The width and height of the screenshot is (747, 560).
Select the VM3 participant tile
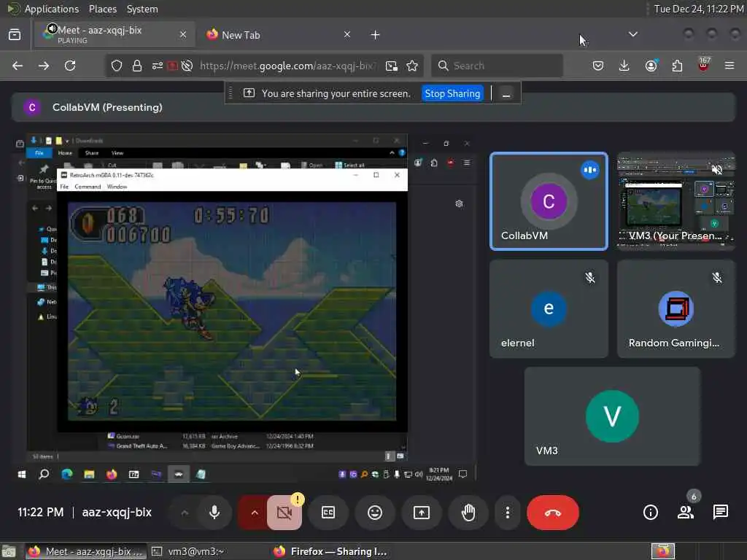(612, 416)
